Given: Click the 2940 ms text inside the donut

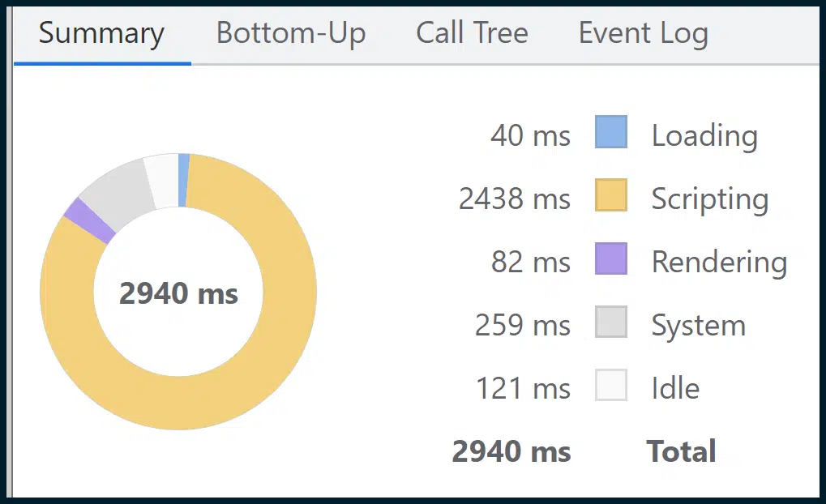Looking at the screenshot, I should tap(178, 293).
